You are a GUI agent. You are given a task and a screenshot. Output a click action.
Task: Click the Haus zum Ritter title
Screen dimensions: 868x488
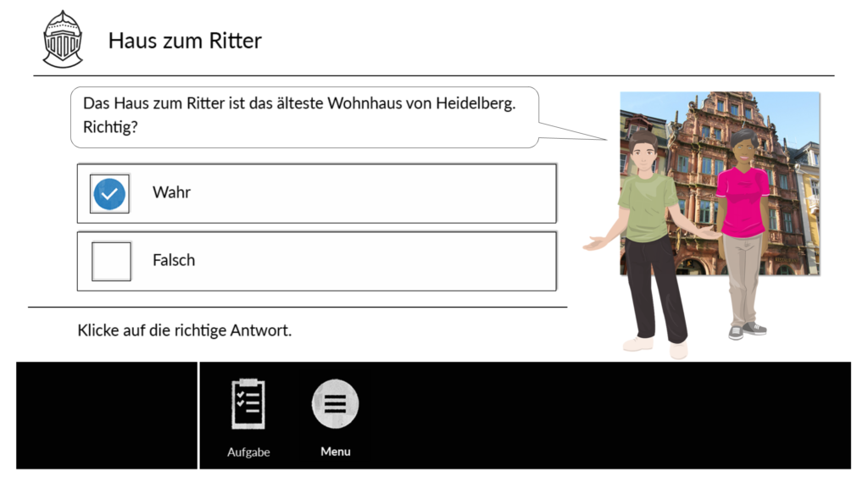coord(185,41)
